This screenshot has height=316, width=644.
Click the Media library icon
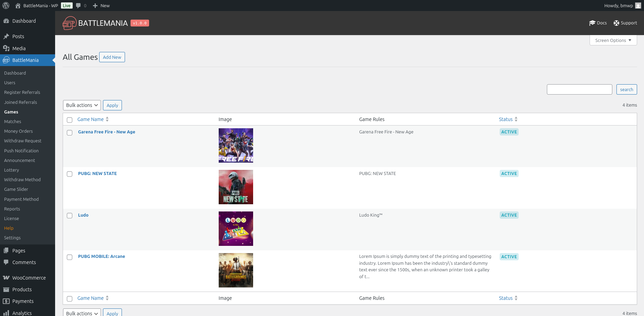point(6,48)
